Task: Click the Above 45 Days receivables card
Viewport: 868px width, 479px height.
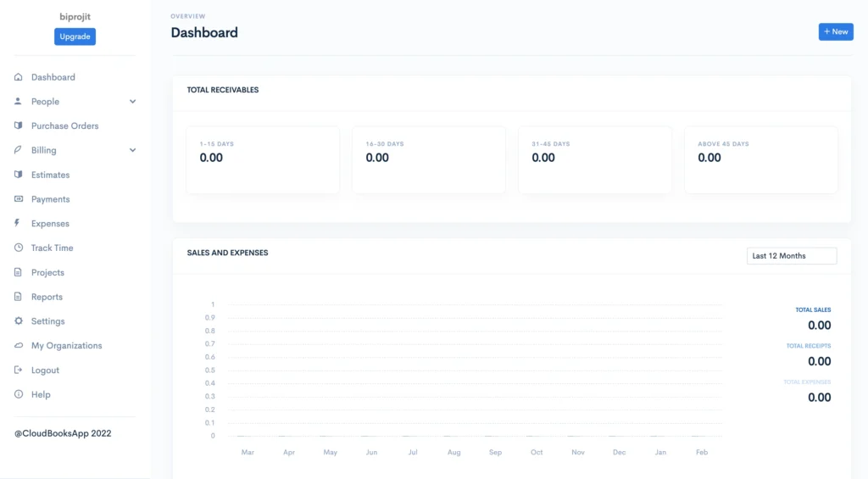Action: point(761,160)
